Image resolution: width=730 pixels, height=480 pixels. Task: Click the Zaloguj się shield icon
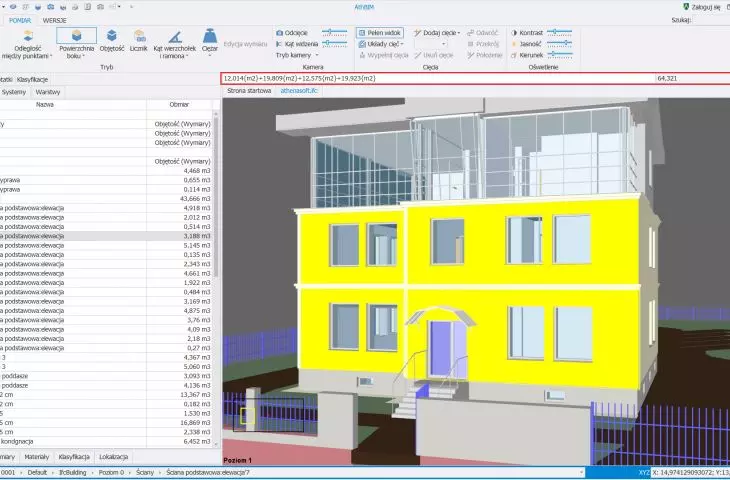(686, 7)
